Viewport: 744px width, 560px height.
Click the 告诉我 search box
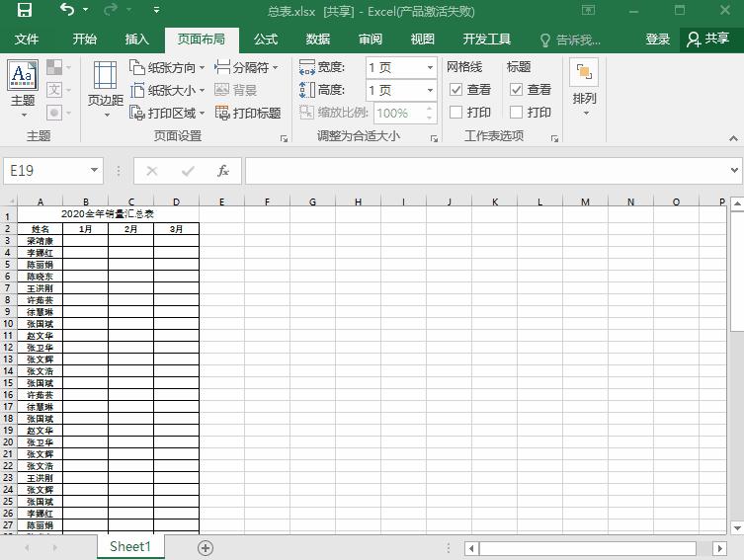[571, 40]
